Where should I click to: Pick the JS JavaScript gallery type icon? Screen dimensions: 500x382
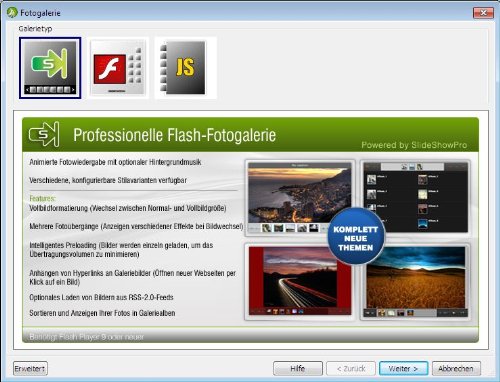click(185, 68)
